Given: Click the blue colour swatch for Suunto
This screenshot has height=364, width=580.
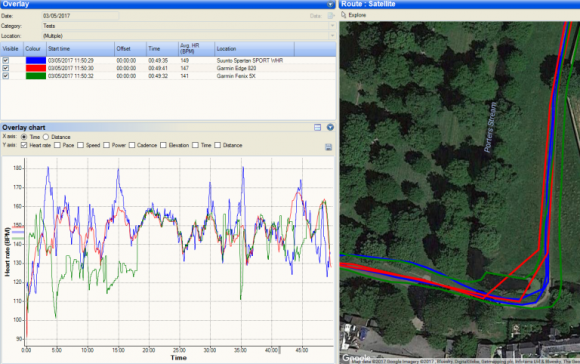Looking at the screenshot, I should [x=36, y=60].
